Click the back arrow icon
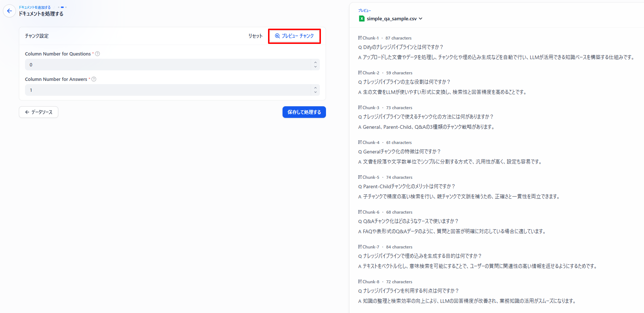The height and width of the screenshot is (313, 644). [x=9, y=11]
